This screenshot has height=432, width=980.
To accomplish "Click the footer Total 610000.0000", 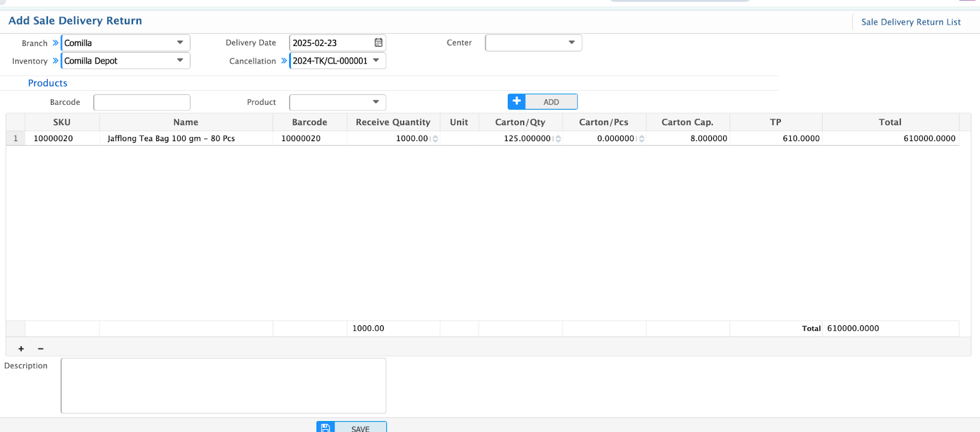I will [x=853, y=328].
